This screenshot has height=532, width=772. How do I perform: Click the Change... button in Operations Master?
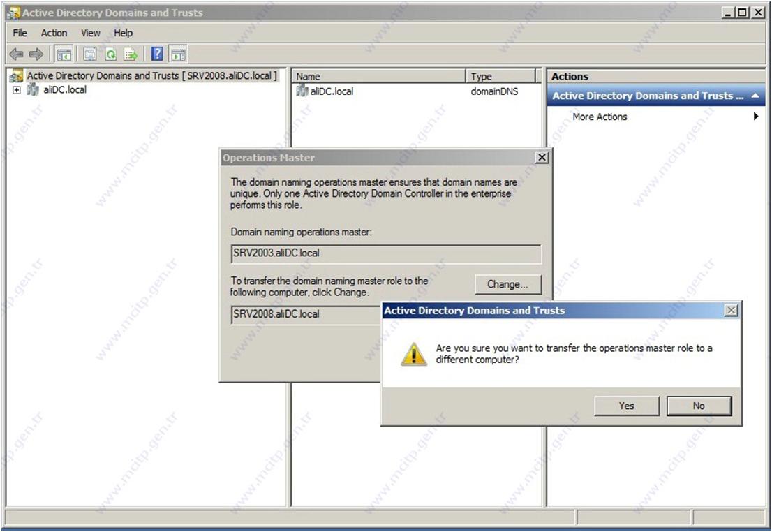pos(508,284)
